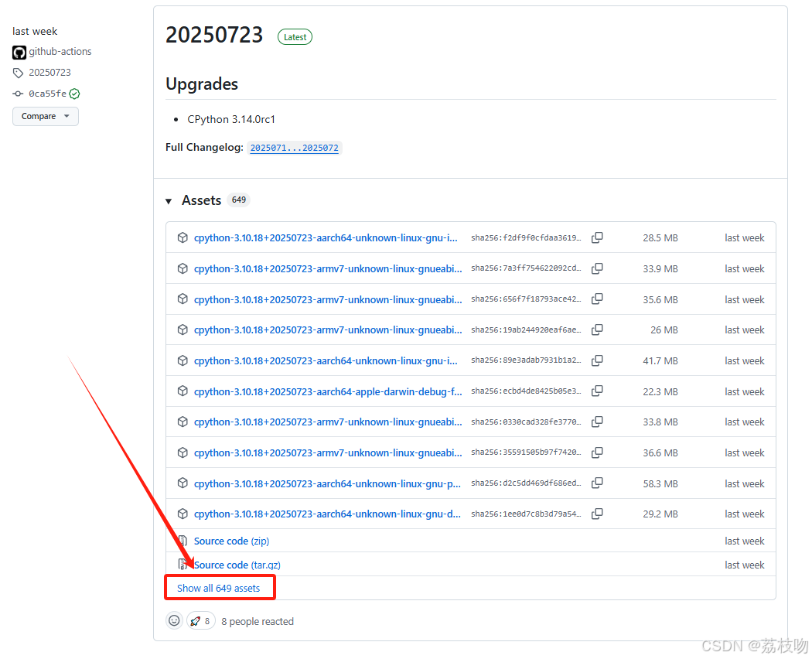Click 'last week' above github-actions in sidebar
Image resolution: width=812 pixels, height=659 pixels.
[x=35, y=31]
